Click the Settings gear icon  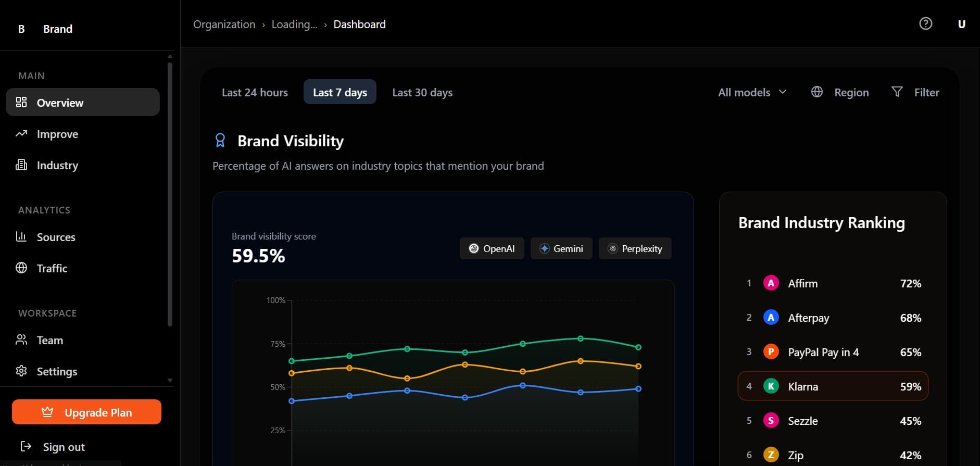point(21,371)
